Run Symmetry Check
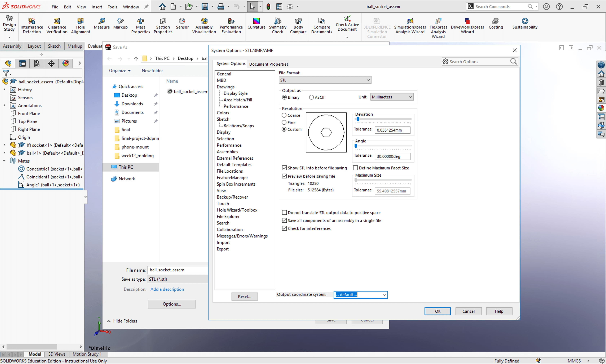The width and height of the screenshot is (606, 364). 278,26
